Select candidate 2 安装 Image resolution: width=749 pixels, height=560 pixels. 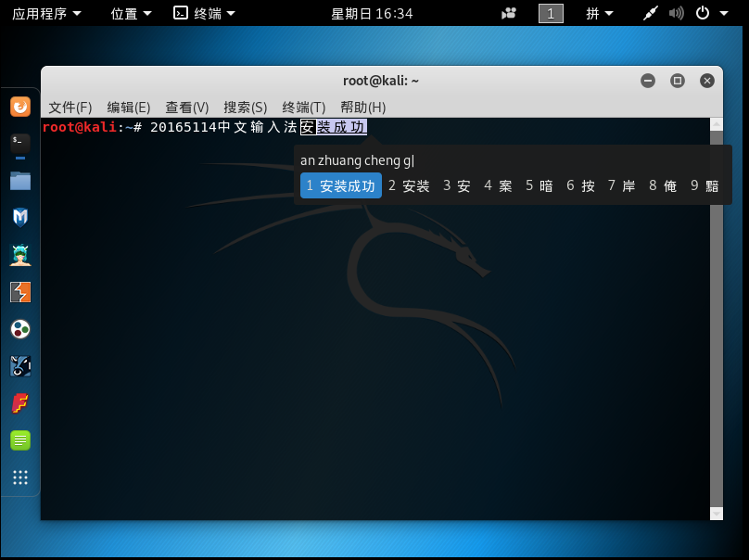pyautogui.click(x=409, y=185)
